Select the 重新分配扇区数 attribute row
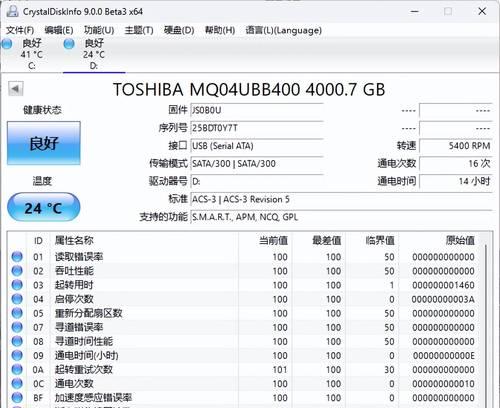 click(x=243, y=313)
